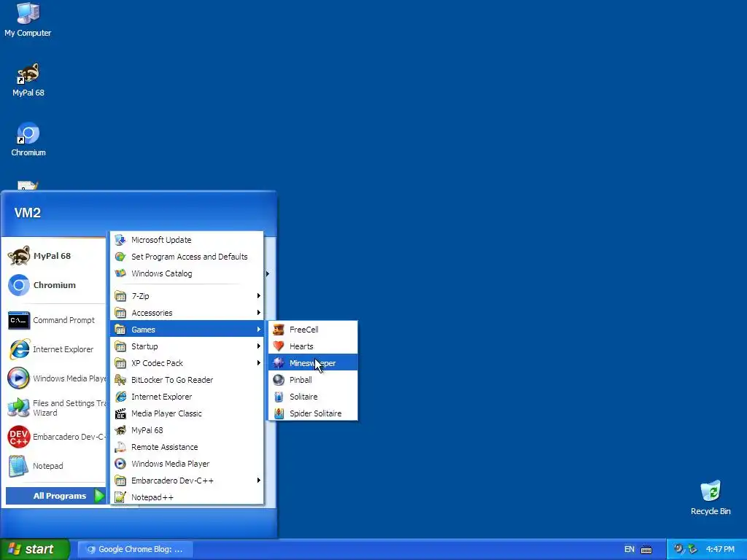The image size is (747, 560).
Task: Open Remote Assistance
Action: pos(187,447)
